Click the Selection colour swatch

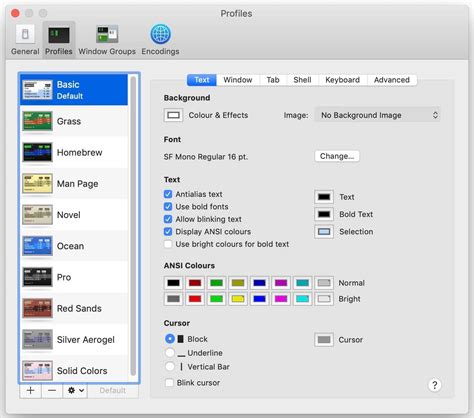324,231
